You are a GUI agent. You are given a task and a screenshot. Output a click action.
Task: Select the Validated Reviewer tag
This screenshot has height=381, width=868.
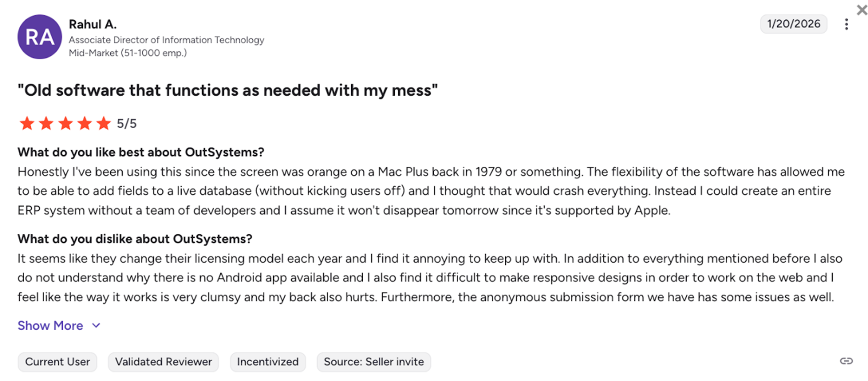(x=164, y=362)
